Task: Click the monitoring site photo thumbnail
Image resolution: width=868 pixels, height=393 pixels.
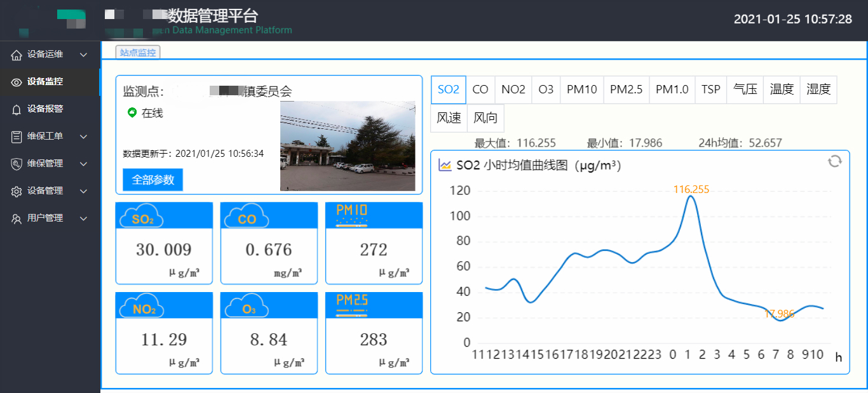Action: tap(347, 145)
